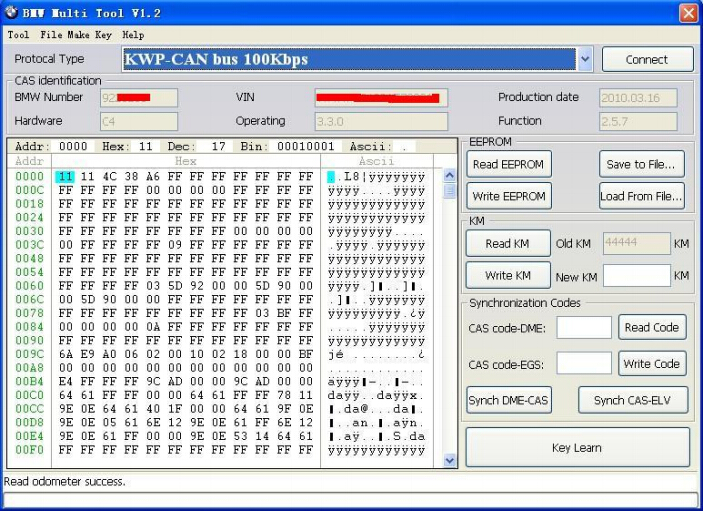Click the VIN field

tap(381, 97)
